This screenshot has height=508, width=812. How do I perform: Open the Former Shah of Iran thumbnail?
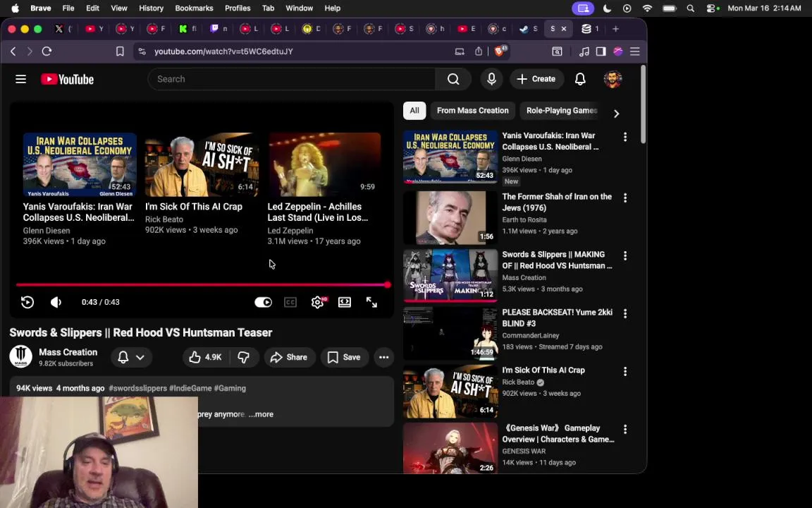pyautogui.click(x=450, y=218)
